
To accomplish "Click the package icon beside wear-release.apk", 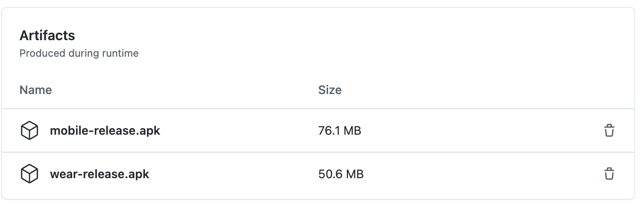I will pos(29,174).
